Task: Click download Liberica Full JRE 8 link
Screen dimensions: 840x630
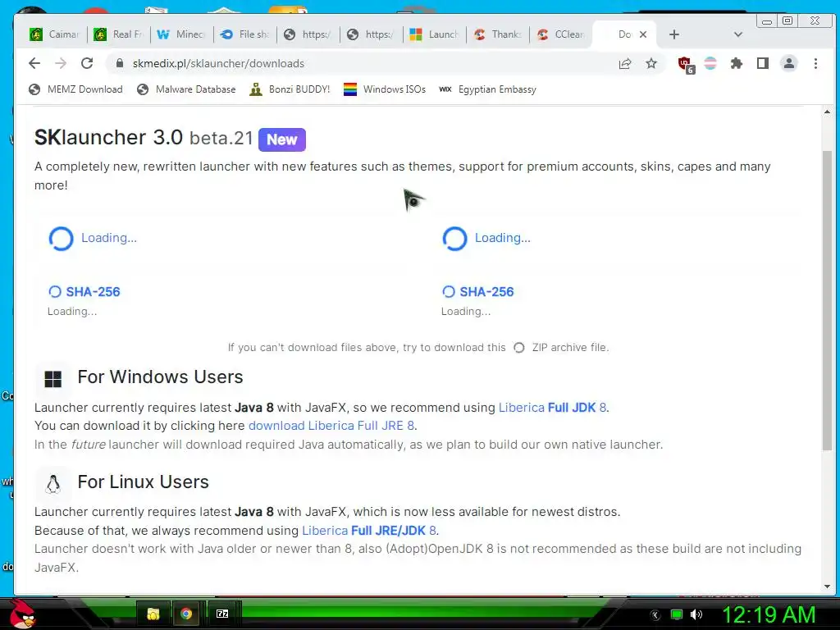Action: 331,426
